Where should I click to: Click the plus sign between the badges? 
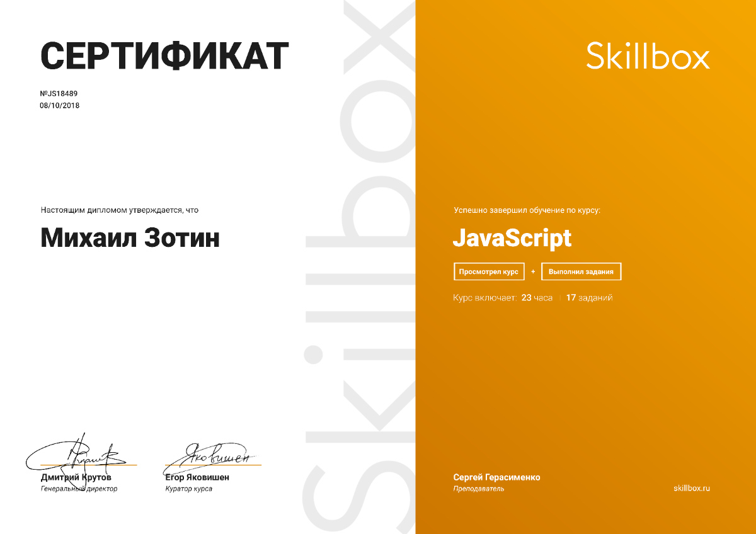click(533, 271)
